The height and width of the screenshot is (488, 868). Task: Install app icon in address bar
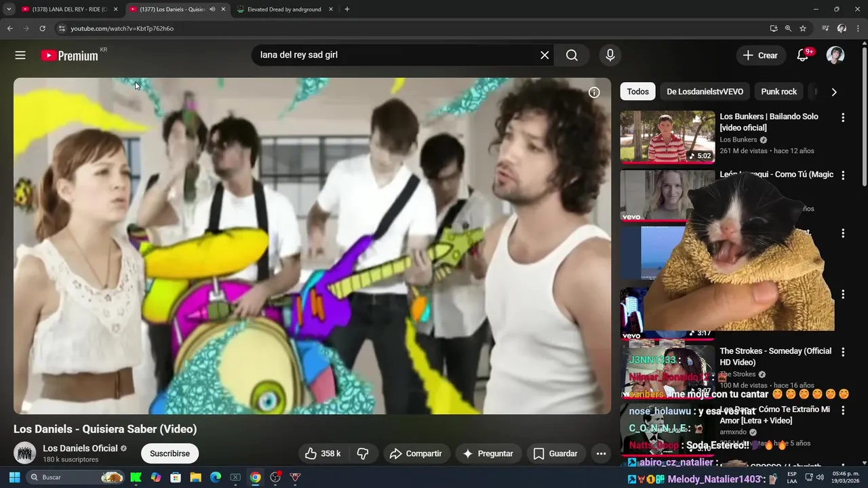tap(774, 28)
